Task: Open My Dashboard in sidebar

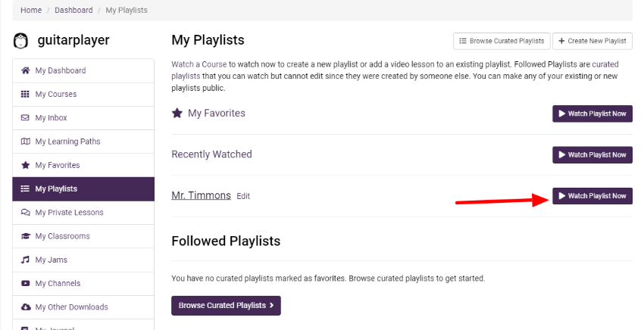Action: [x=83, y=70]
